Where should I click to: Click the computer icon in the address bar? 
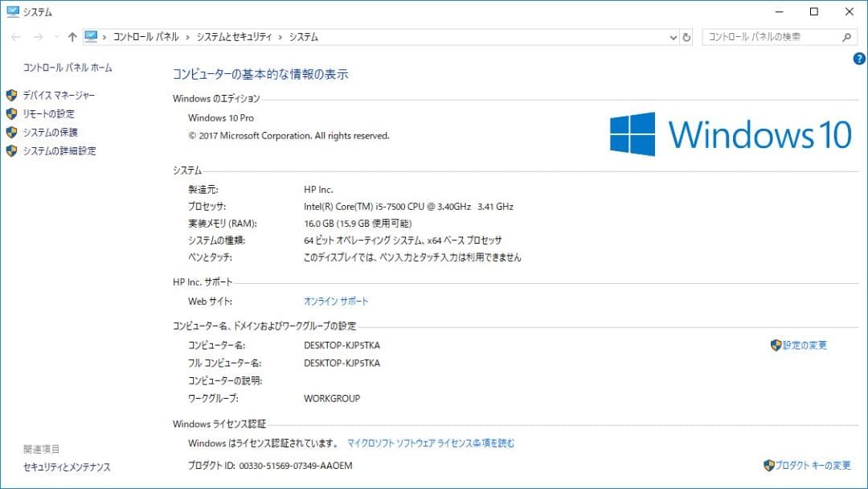[91, 36]
